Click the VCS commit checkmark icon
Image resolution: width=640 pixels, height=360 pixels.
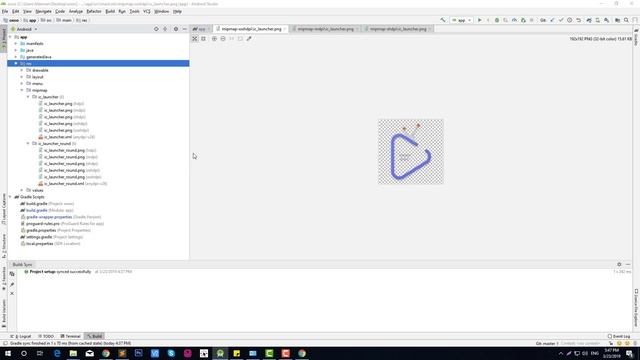click(561, 20)
